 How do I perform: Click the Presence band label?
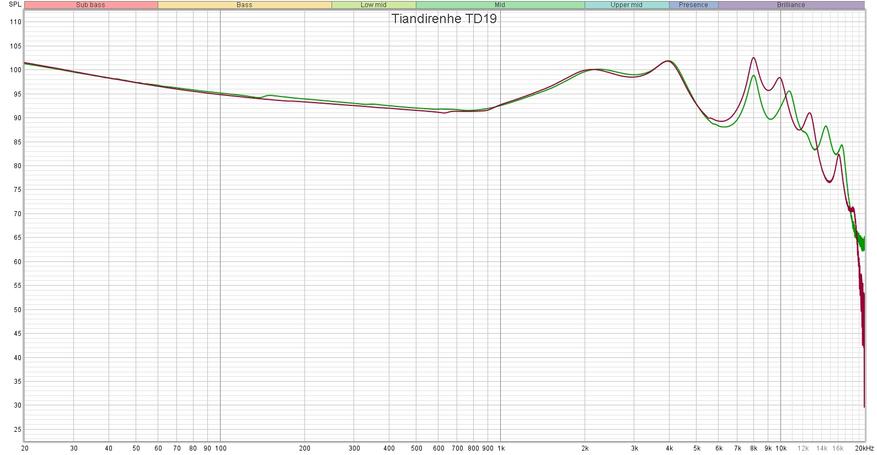click(694, 5)
